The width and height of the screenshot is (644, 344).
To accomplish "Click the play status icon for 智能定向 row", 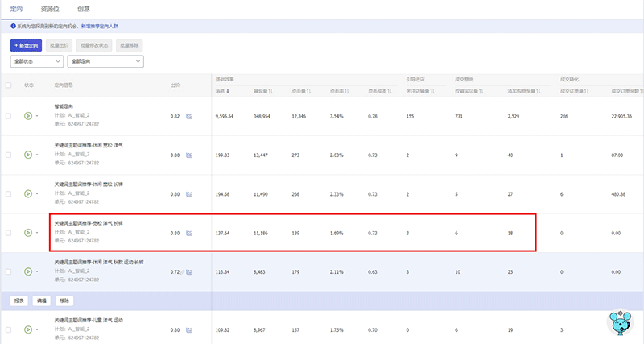I will (28, 116).
